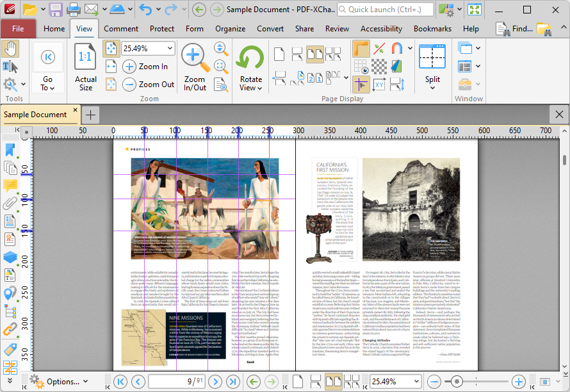Select the Hand tool in Tools group
The width and height of the screenshot is (570, 392).
[10, 49]
